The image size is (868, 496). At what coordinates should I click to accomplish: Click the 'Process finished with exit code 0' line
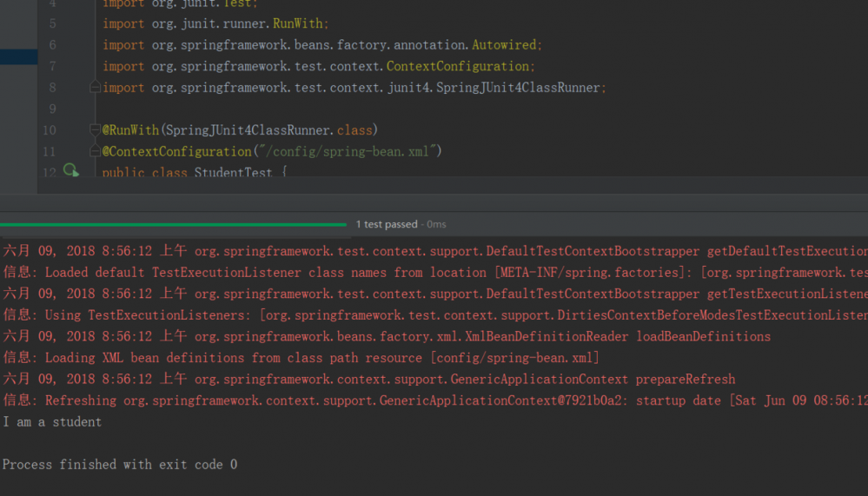point(119,465)
